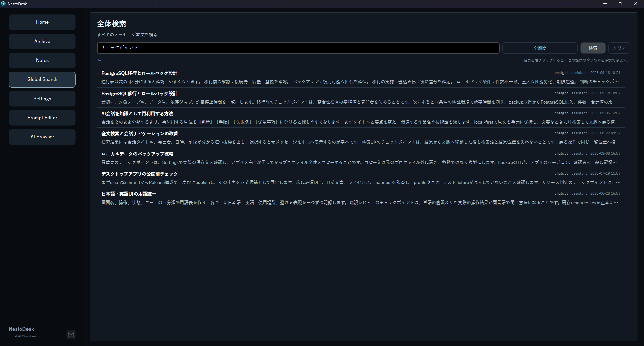Screen dimensions: 644x346
Task: Click the クリア clear button
Action: tap(619, 48)
